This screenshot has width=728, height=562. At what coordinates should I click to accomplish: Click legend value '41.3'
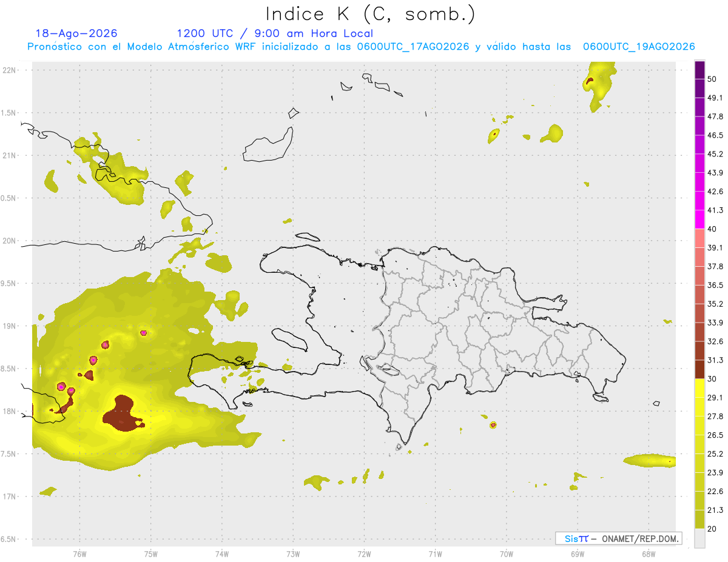pyautogui.click(x=716, y=210)
